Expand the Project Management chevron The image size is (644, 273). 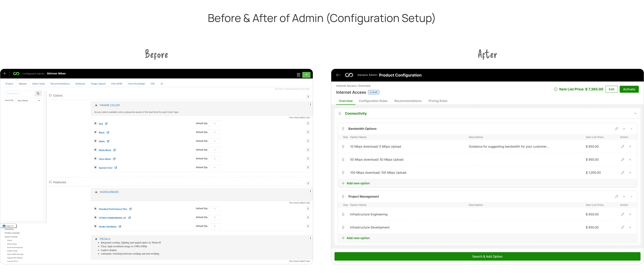tap(631, 196)
